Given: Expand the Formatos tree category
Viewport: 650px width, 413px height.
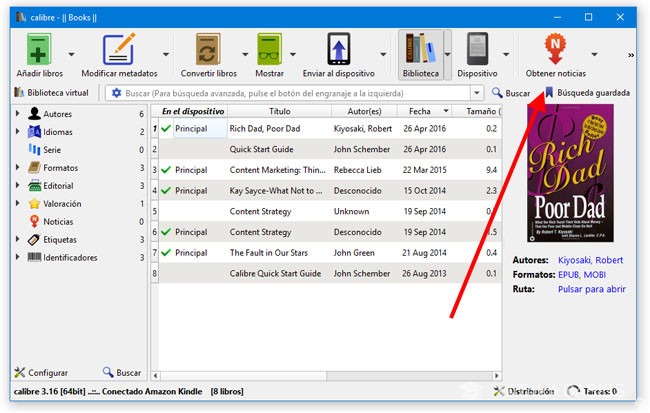Looking at the screenshot, I should pos(18,168).
